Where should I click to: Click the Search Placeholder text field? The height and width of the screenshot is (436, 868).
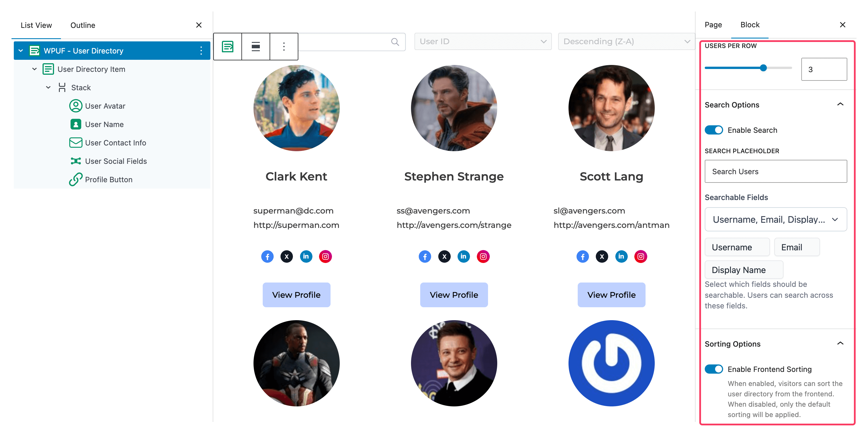coord(776,172)
